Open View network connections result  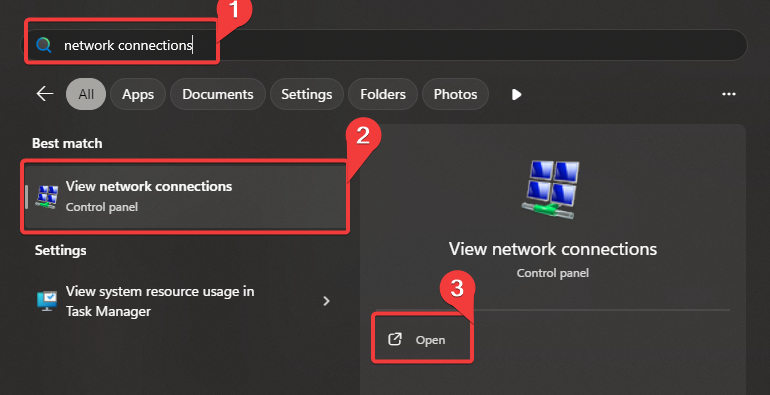click(x=185, y=197)
